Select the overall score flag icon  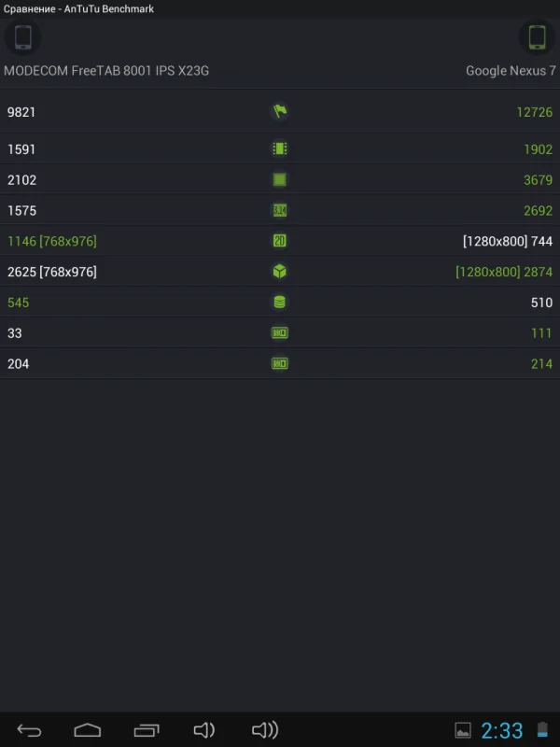[280, 111]
